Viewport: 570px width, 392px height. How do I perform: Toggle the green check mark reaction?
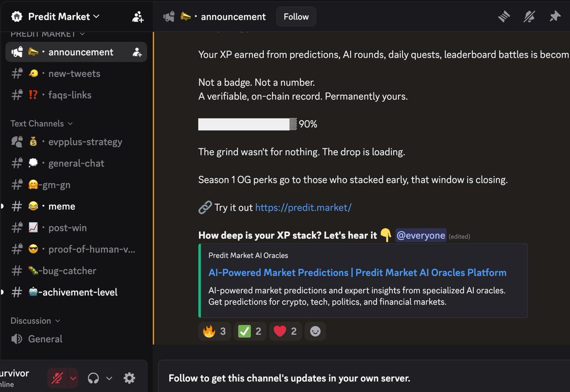(x=250, y=331)
